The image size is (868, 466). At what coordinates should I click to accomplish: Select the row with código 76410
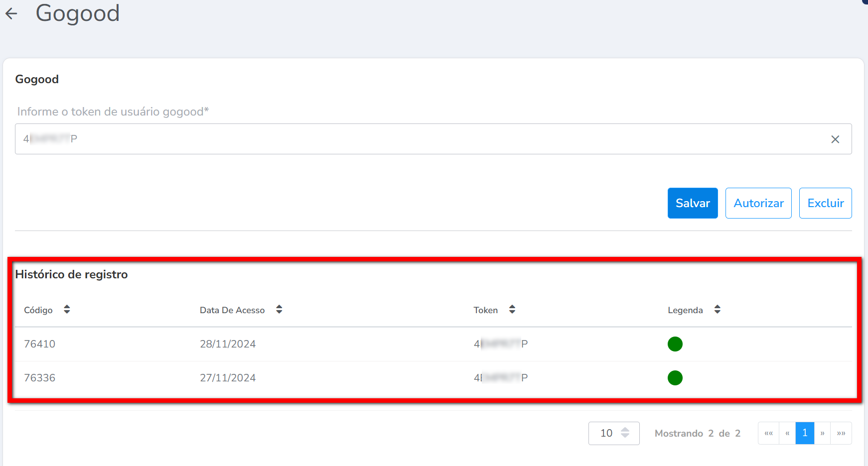40,344
